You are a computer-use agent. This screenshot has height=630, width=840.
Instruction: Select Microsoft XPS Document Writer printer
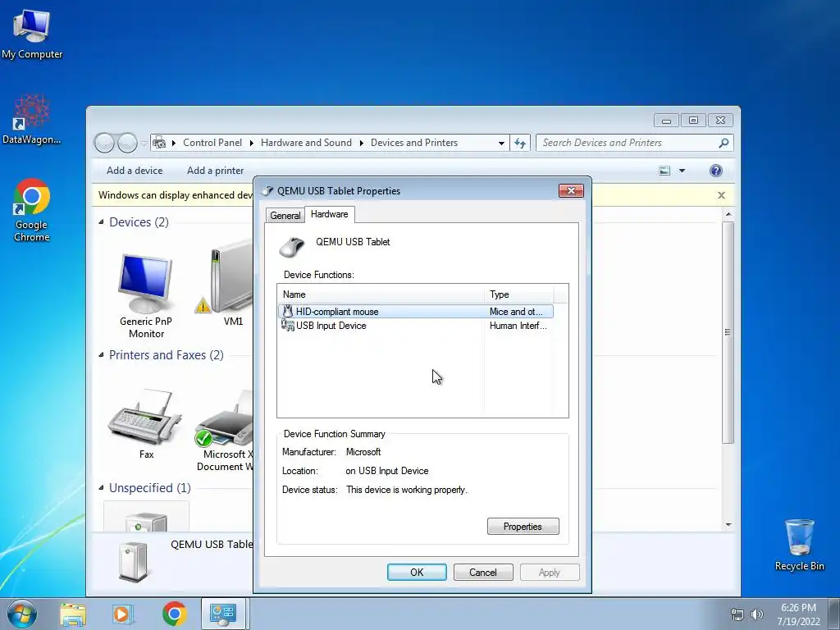click(x=224, y=431)
